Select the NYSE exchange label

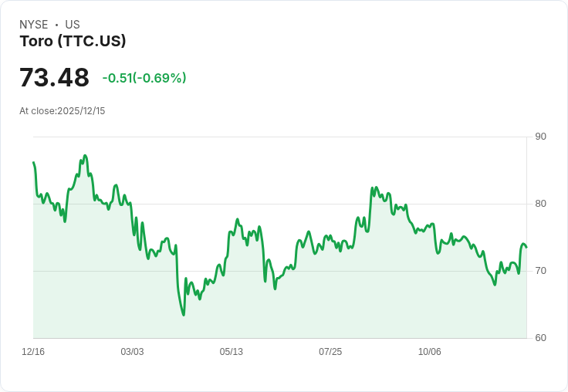35,25
